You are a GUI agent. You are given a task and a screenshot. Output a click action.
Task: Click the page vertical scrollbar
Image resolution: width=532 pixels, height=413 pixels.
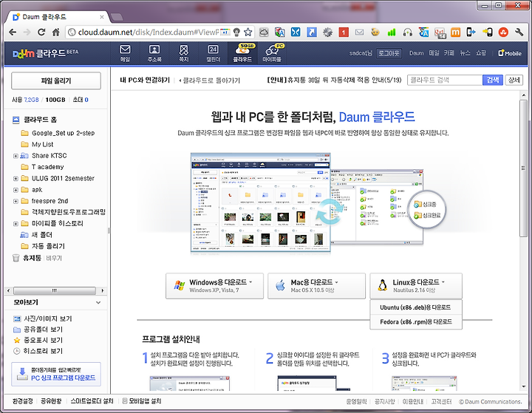[x=524, y=168]
